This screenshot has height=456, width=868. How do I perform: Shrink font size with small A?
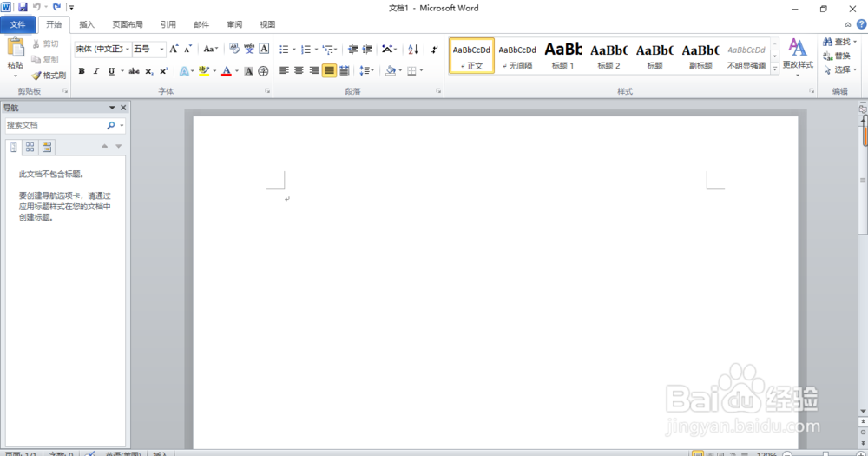pyautogui.click(x=187, y=49)
